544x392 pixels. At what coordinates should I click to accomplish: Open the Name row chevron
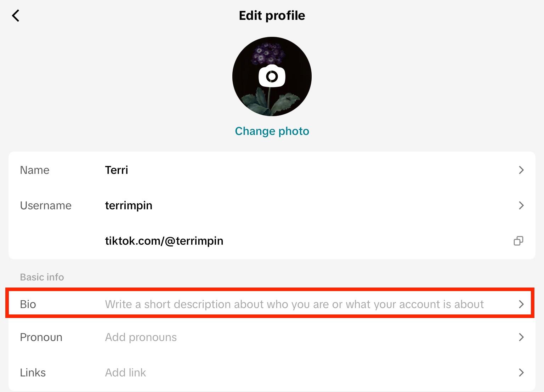pyautogui.click(x=521, y=170)
